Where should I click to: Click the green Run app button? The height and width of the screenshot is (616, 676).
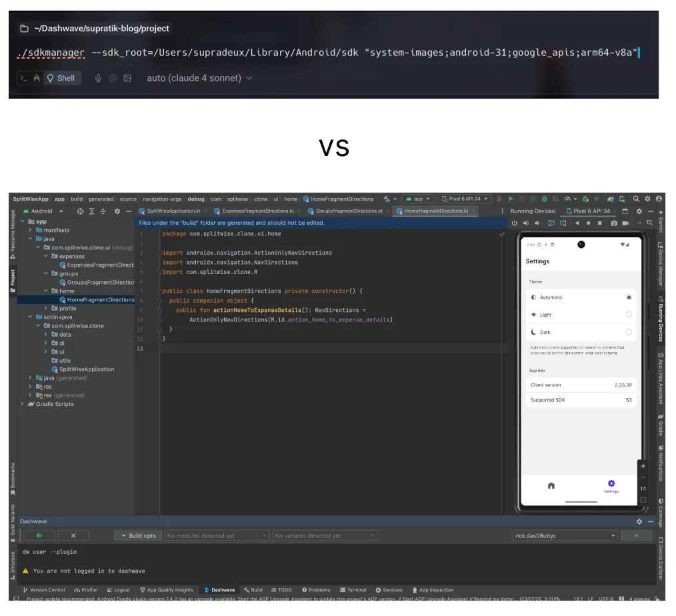click(x=511, y=199)
